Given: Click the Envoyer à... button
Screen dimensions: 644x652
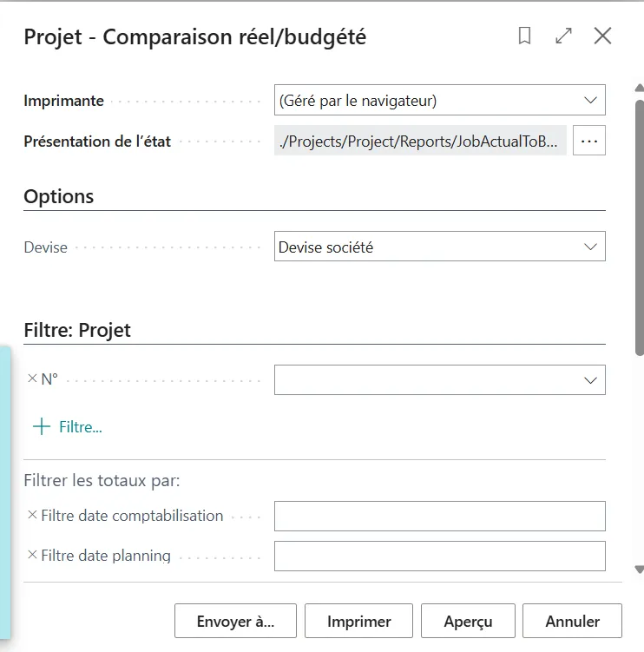Looking at the screenshot, I should [235, 621].
